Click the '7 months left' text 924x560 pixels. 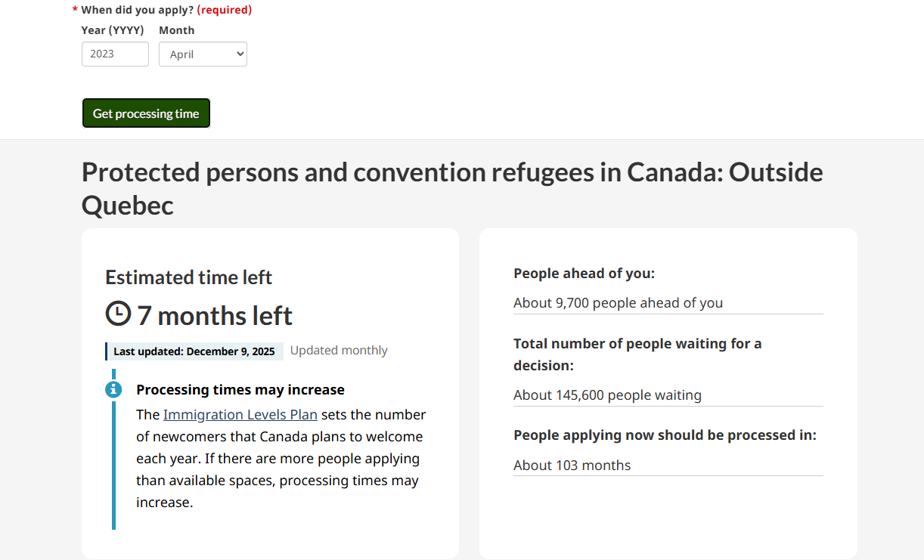click(215, 316)
